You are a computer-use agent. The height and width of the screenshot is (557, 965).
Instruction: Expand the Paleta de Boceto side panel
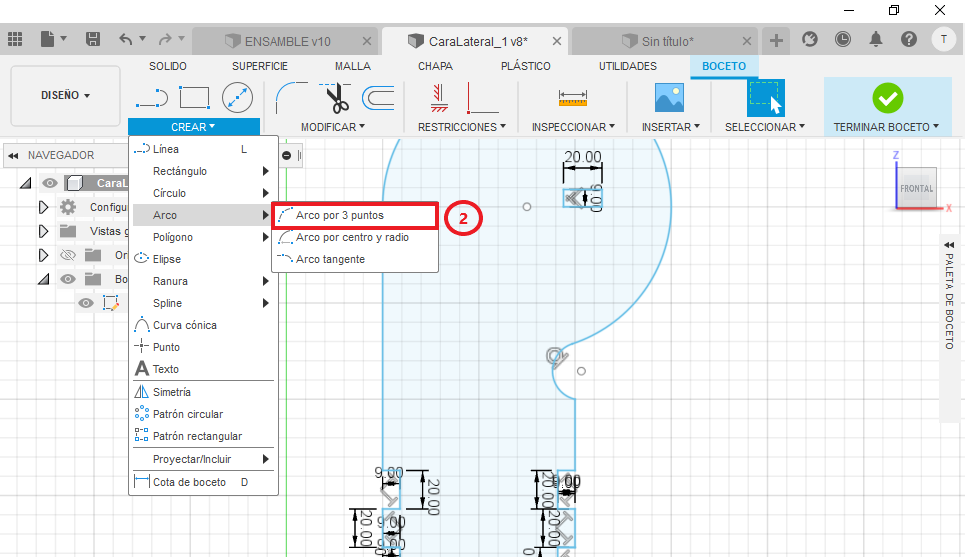(x=949, y=244)
